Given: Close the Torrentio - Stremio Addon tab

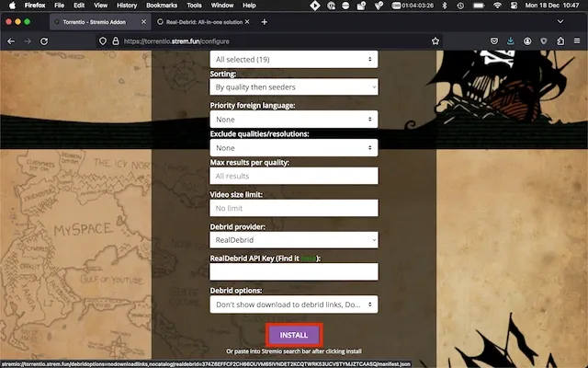Looking at the screenshot, I should tap(143, 22).
